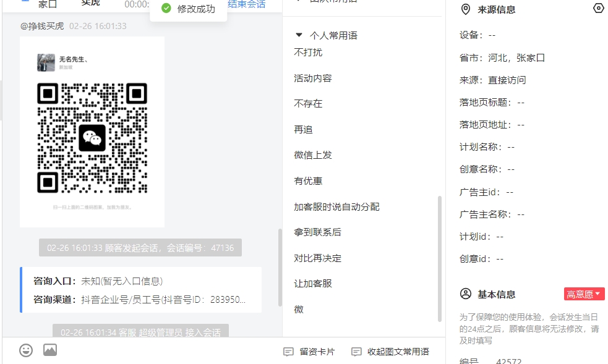Click the 创意名称 field
Screen dimensions: 608x364
487,169
